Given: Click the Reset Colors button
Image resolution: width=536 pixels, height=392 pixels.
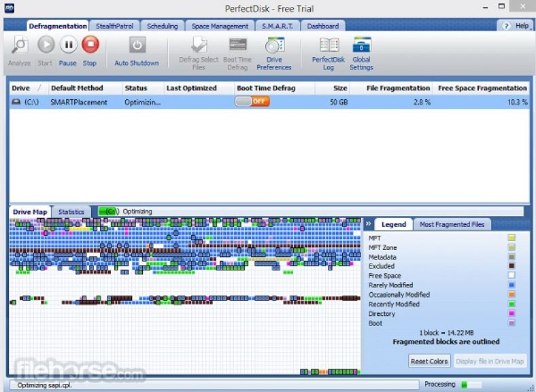Looking at the screenshot, I should point(429,361).
